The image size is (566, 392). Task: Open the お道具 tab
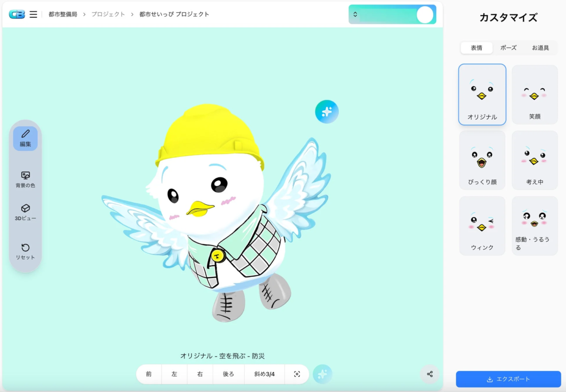click(541, 48)
